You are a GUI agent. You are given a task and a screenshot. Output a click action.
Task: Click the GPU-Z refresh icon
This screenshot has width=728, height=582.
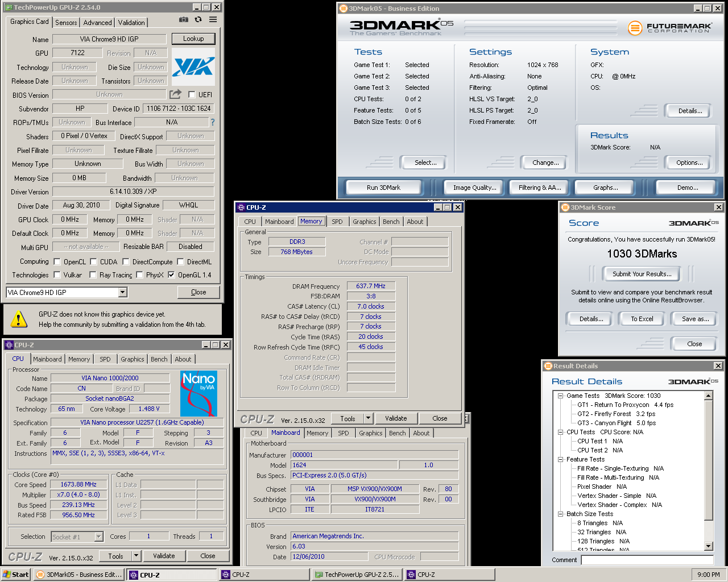click(x=198, y=19)
